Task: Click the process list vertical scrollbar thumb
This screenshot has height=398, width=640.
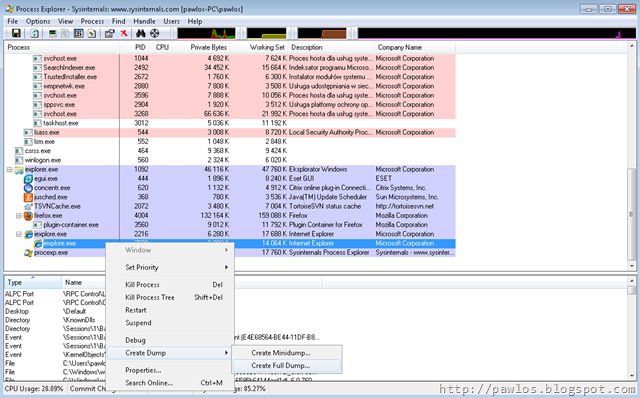Action: [x=631, y=214]
